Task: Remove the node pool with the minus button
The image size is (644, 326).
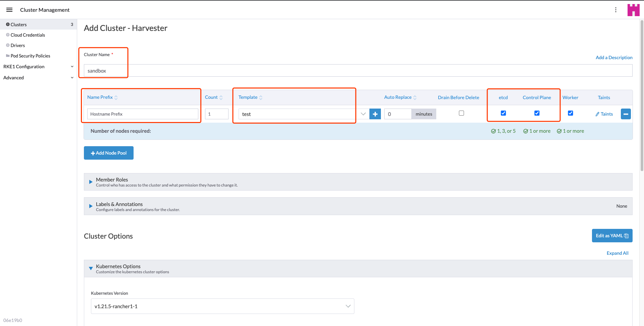Action: [626, 114]
